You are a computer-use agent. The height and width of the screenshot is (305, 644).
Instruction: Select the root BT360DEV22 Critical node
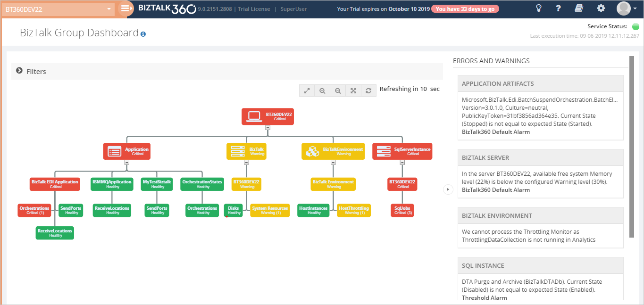(268, 116)
